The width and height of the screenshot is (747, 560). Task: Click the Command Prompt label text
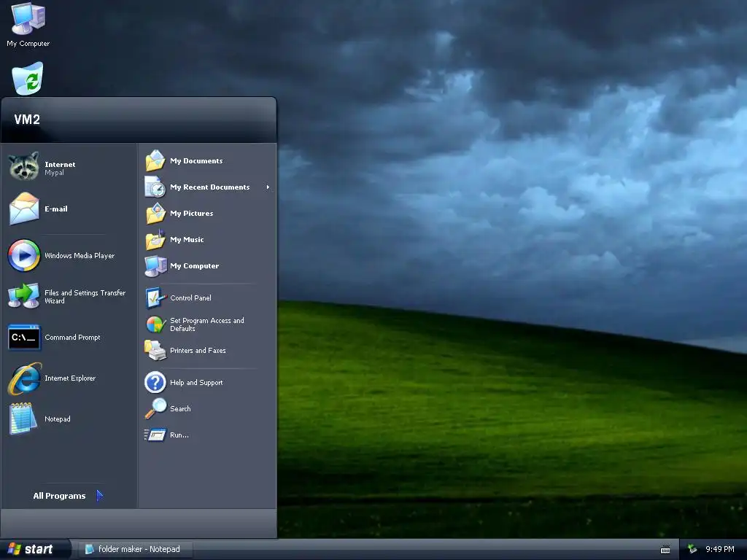point(72,337)
